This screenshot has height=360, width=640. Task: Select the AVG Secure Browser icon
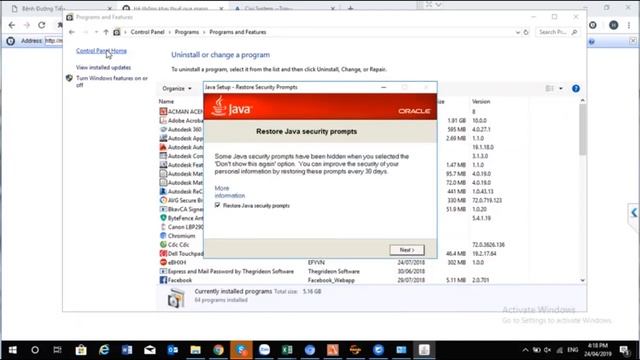pyautogui.click(x=163, y=200)
